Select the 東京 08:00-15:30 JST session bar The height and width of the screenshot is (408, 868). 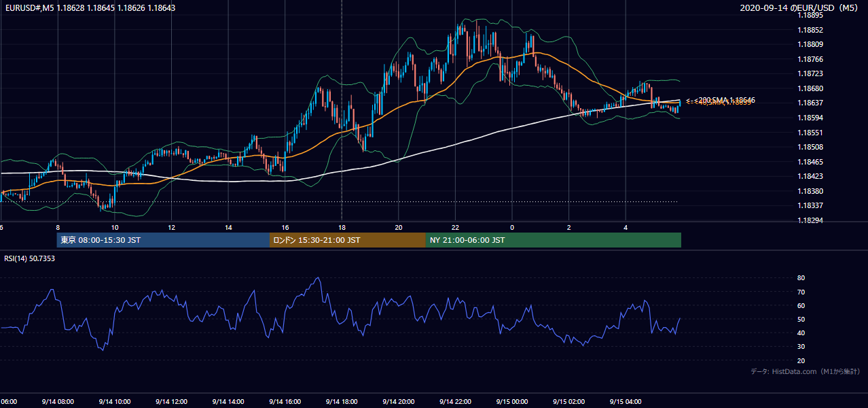163,240
